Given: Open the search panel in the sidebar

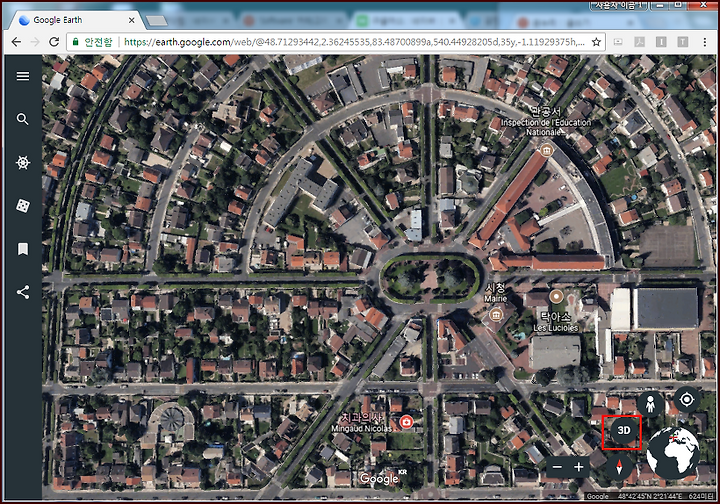Looking at the screenshot, I should pos(22,119).
